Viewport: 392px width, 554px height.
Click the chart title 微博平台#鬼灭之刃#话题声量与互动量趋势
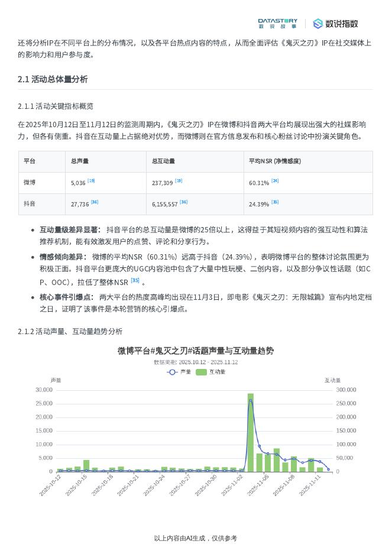click(196, 351)
